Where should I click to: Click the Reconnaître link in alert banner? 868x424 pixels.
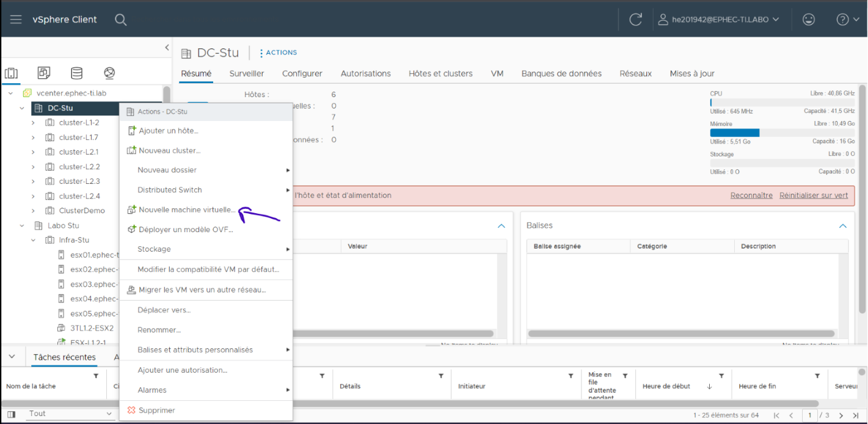coord(751,196)
